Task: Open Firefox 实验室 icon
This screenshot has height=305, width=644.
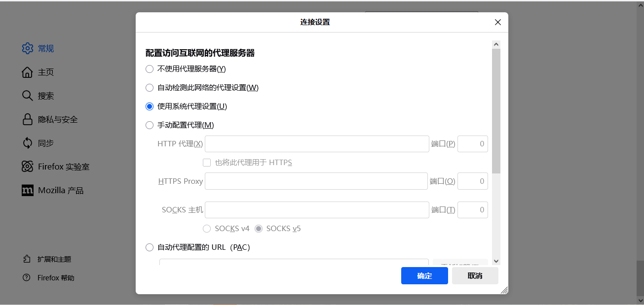Action: coord(28,167)
